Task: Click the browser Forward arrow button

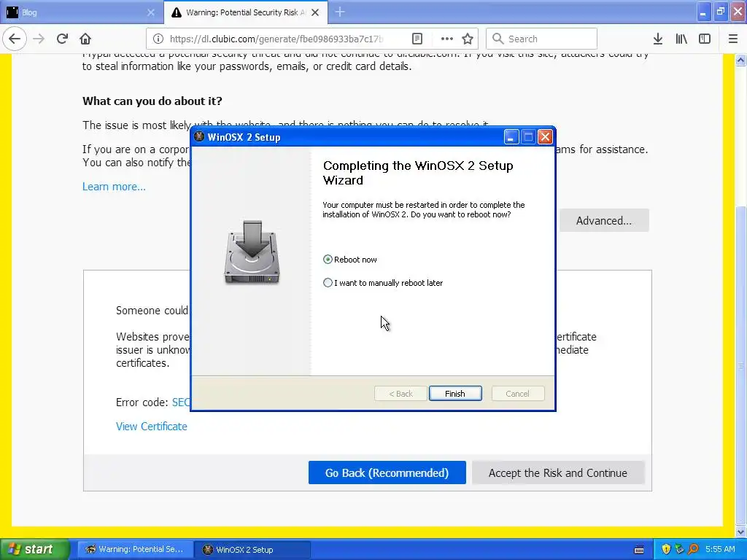Action: (x=39, y=39)
